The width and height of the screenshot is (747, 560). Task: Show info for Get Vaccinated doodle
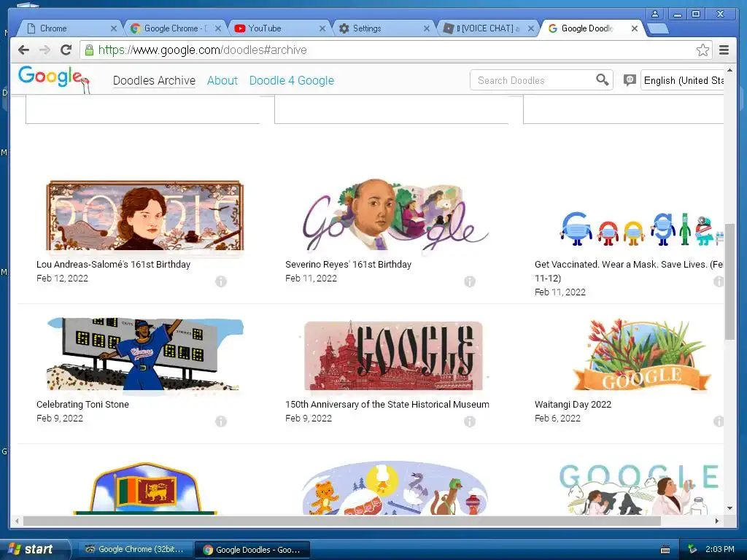[719, 281]
